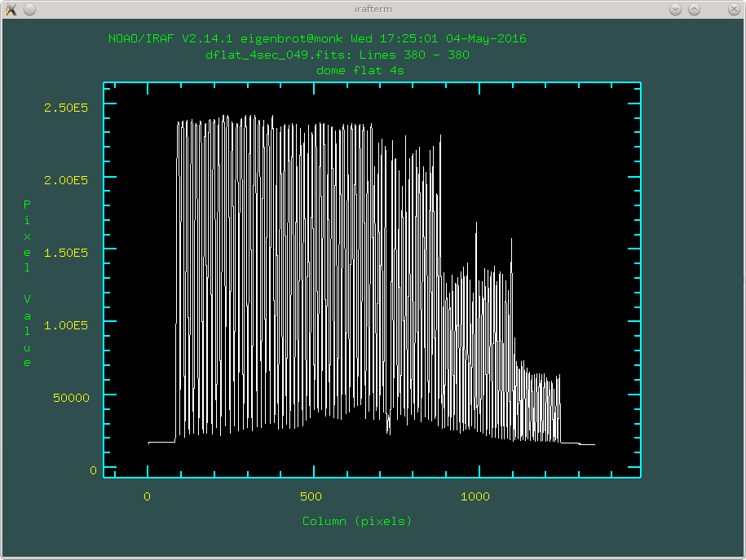Click the 0 label on the y-axis
Image resolution: width=746 pixels, height=560 pixels.
[x=93, y=470]
